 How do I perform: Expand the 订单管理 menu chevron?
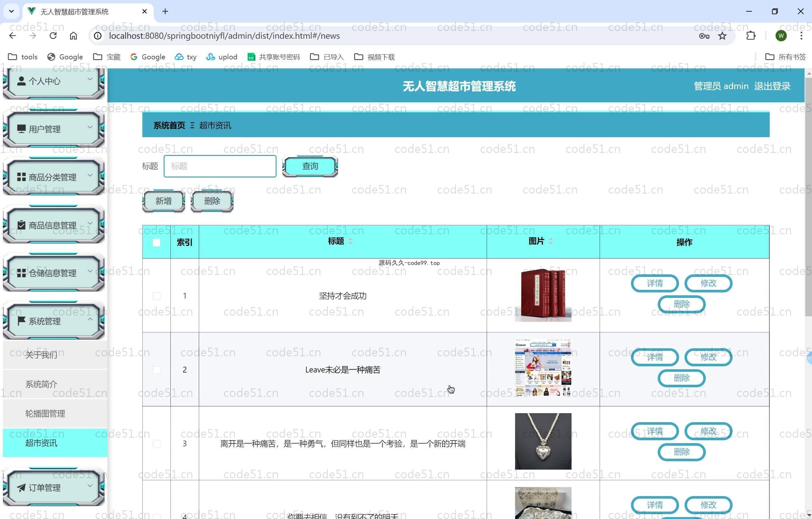point(90,486)
